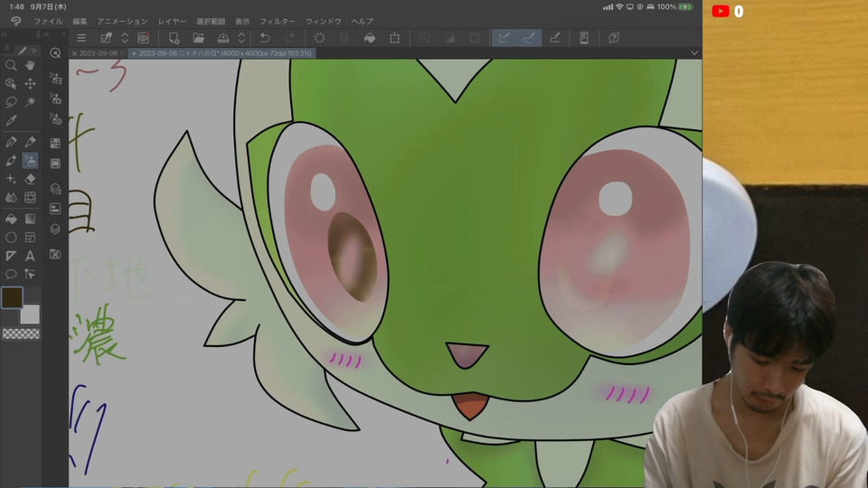868x488 pixels.
Task: Open the ウィンドウ menu
Action: click(x=324, y=22)
